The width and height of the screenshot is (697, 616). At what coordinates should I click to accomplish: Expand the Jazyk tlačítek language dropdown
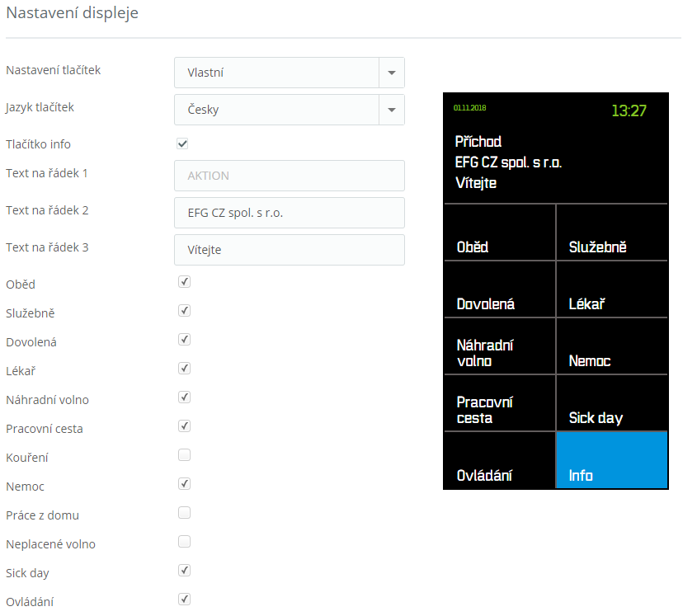[x=289, y=110]
